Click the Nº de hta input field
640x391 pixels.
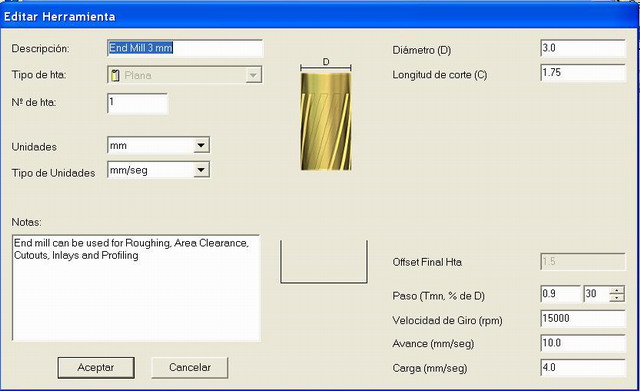[x=138, y=103]
